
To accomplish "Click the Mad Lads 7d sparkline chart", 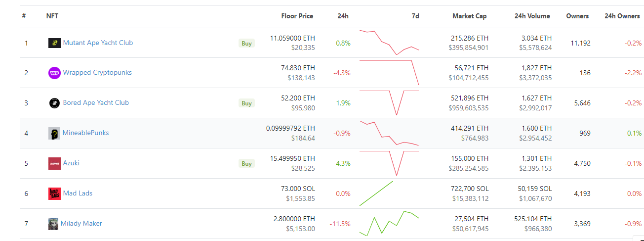I will coord(377,193).
